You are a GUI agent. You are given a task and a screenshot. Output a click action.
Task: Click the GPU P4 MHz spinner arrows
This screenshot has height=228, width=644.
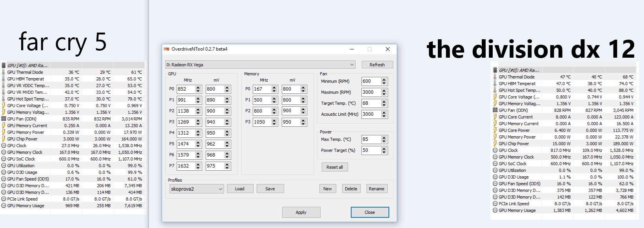198,133
